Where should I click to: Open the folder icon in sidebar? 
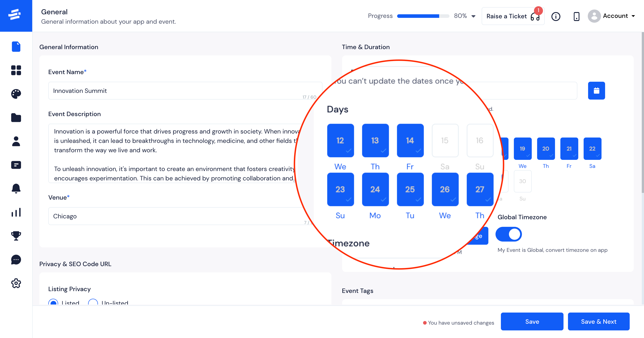[16, 117]
